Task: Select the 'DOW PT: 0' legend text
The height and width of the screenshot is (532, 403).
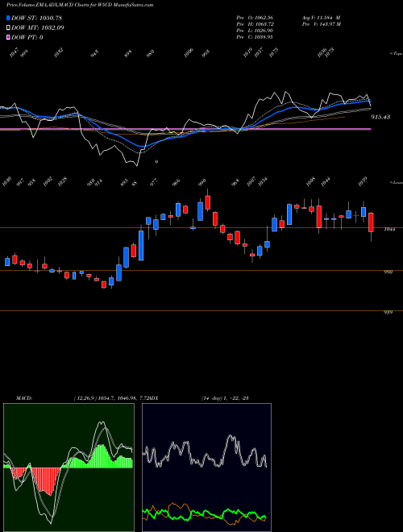Action: [x=27, y=37]
